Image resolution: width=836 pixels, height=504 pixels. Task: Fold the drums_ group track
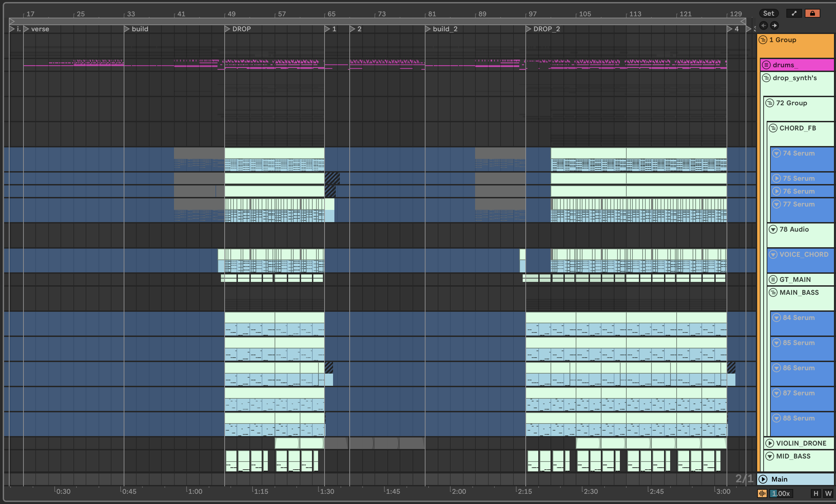766,65
